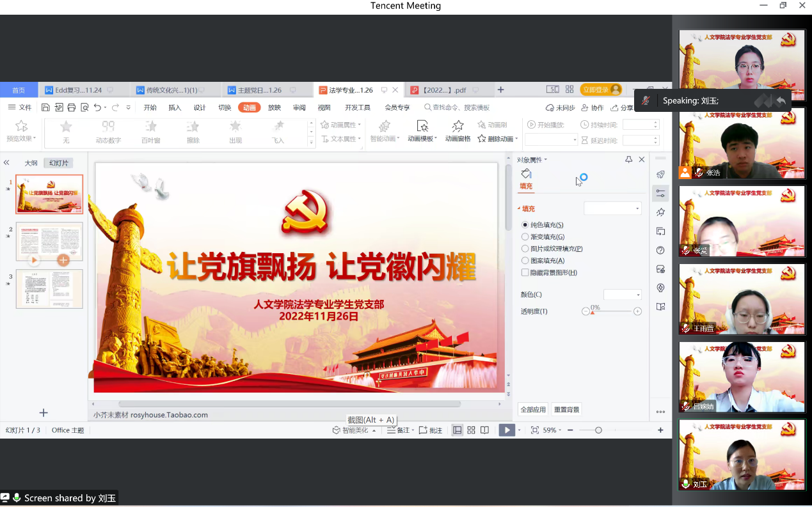
Task: Open the 颜色 color picker swatch
Action: coord(622,295)
